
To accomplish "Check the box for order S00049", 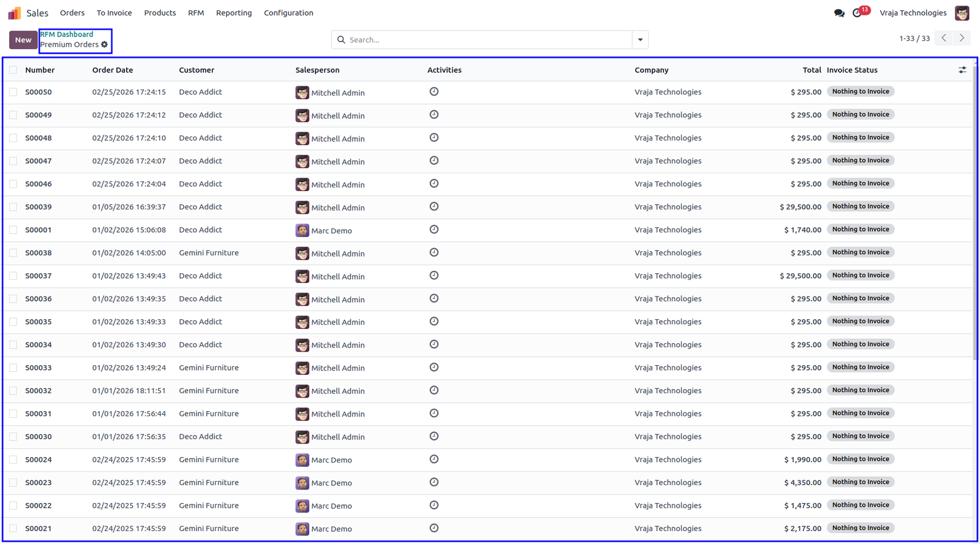I will tap(13, 115).
